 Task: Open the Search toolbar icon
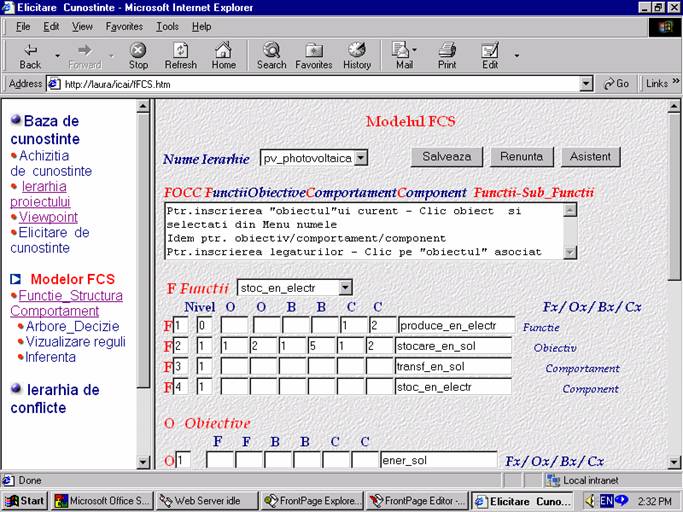(x=271, y=50)
